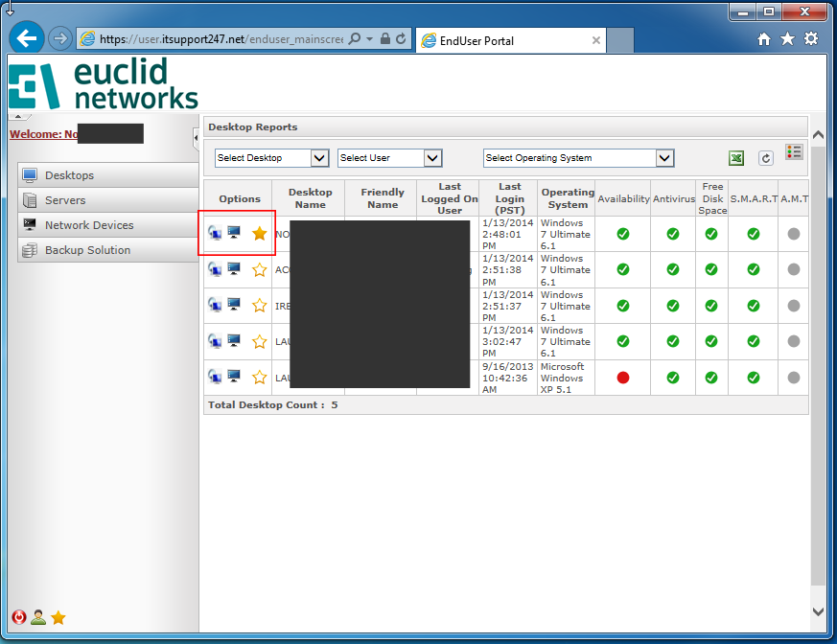This screenshot has width=837, height=644.
Task: Click the Desktop Name column header
Action: [x=310, y=198]
